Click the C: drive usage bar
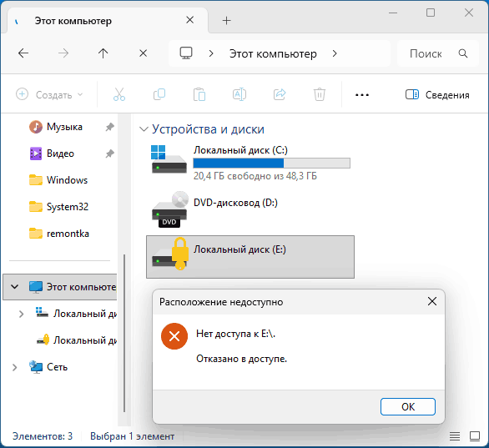489x448 pixels. pyautogui.click(x=272, y=163)
